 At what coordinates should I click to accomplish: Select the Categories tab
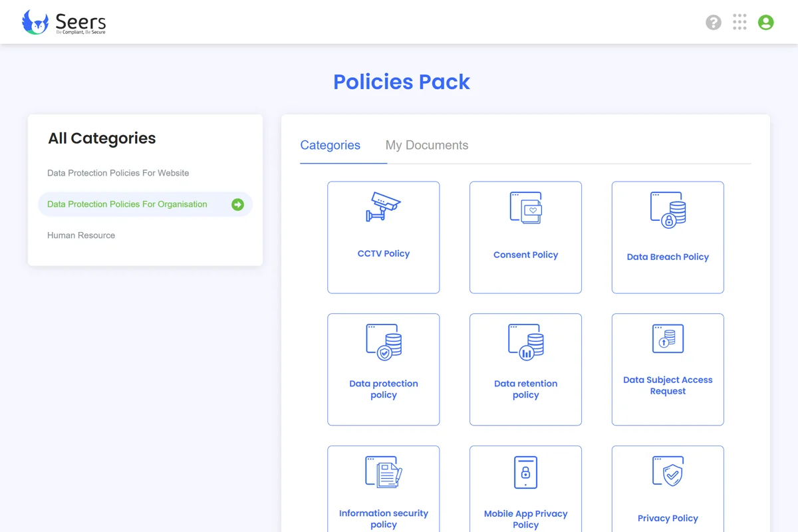click(x=331, y=145)
